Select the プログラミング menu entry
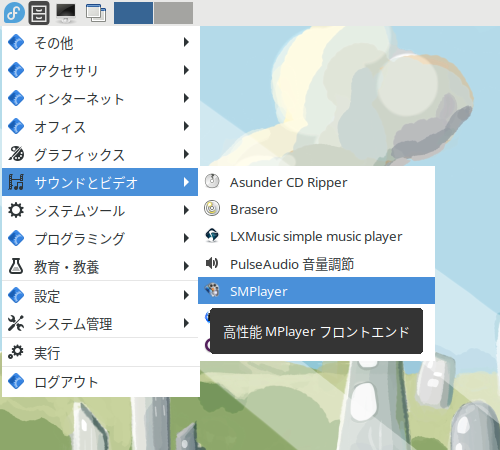Image resolution: width=500 pixels, height=450 pixels. 100,239
